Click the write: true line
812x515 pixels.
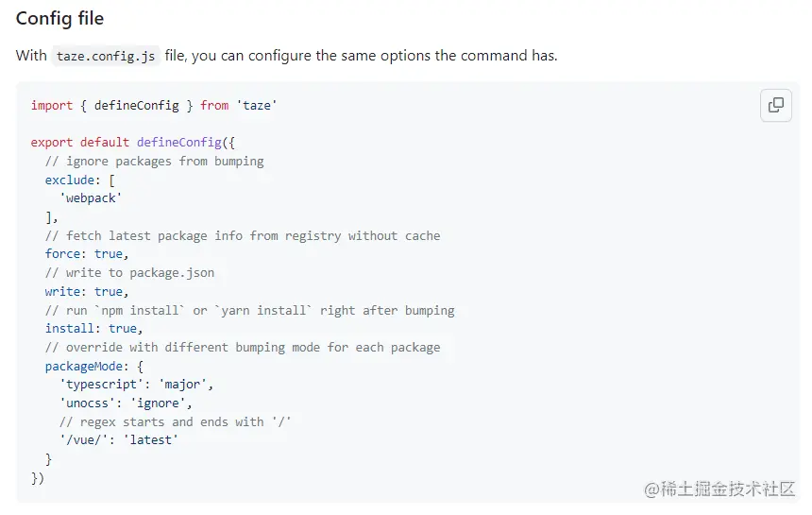(x=86, y=291)
